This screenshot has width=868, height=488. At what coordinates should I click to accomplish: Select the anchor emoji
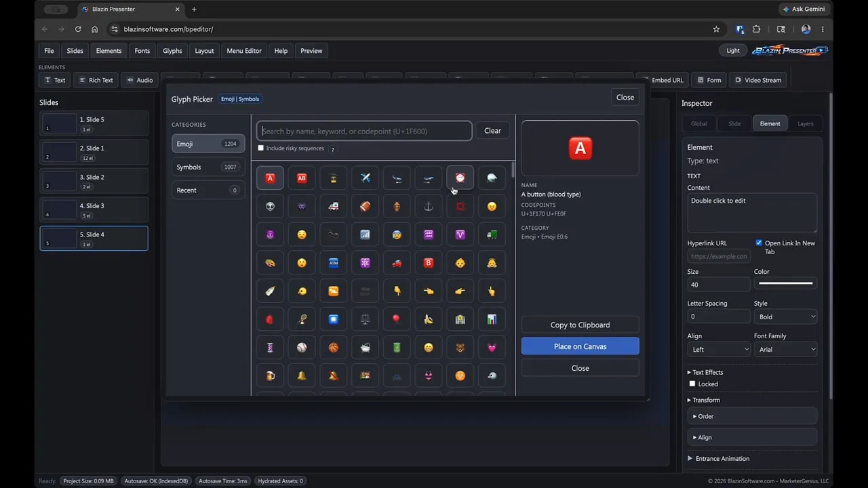(428, 206)
